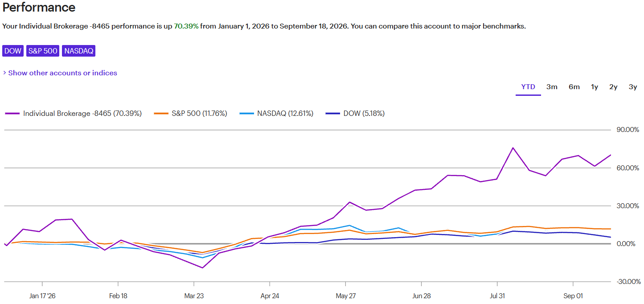Click the orange S&P 500 legend swatch
Image resolution: width=644 pixels, height=304 pixels.
pyautogui.click(x=161, y=114)
